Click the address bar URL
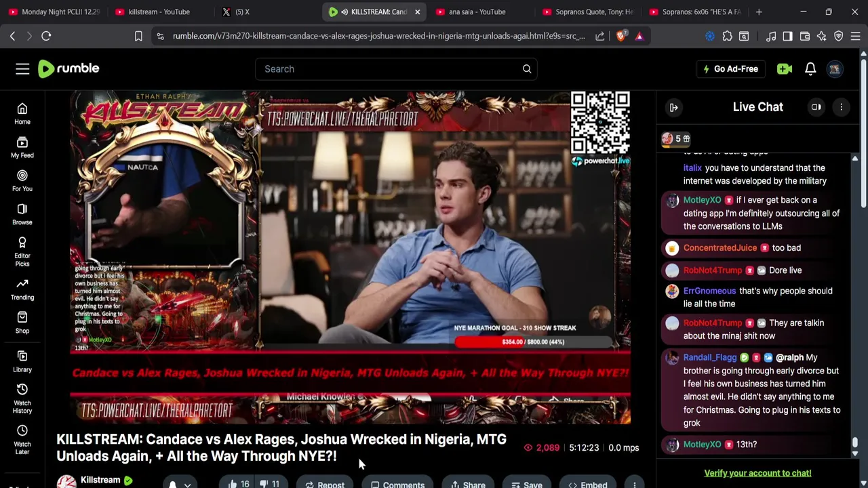 pyautogui.click(x=378, y=36)
